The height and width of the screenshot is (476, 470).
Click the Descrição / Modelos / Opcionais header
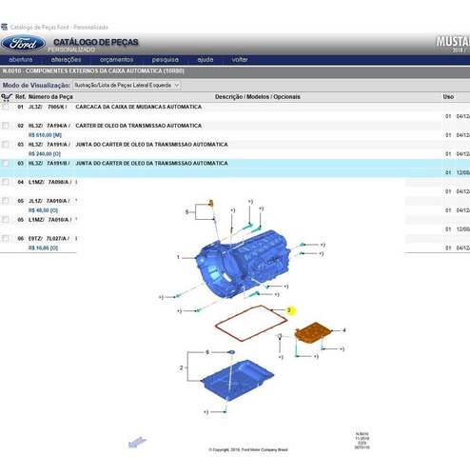(258, 97)
